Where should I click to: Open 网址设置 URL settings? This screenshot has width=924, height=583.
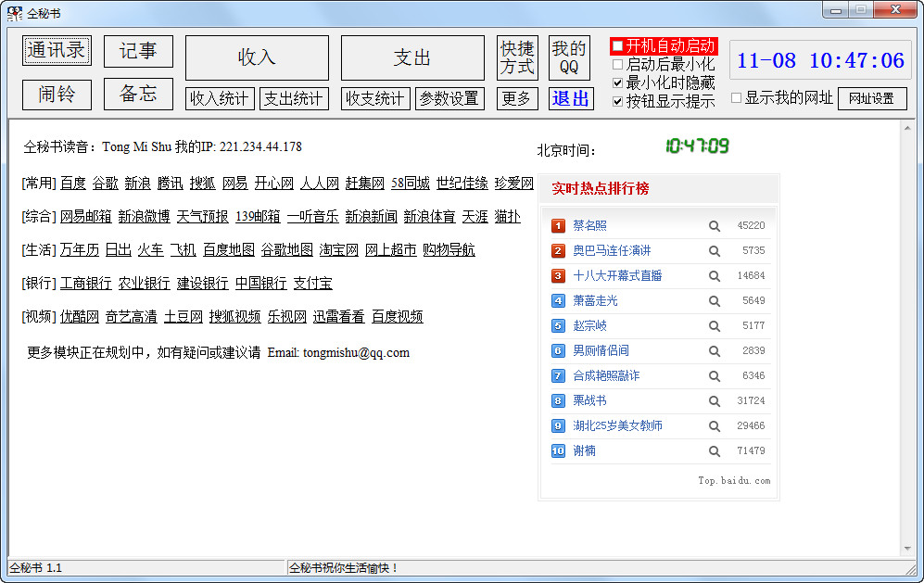(x=873, y=98)
